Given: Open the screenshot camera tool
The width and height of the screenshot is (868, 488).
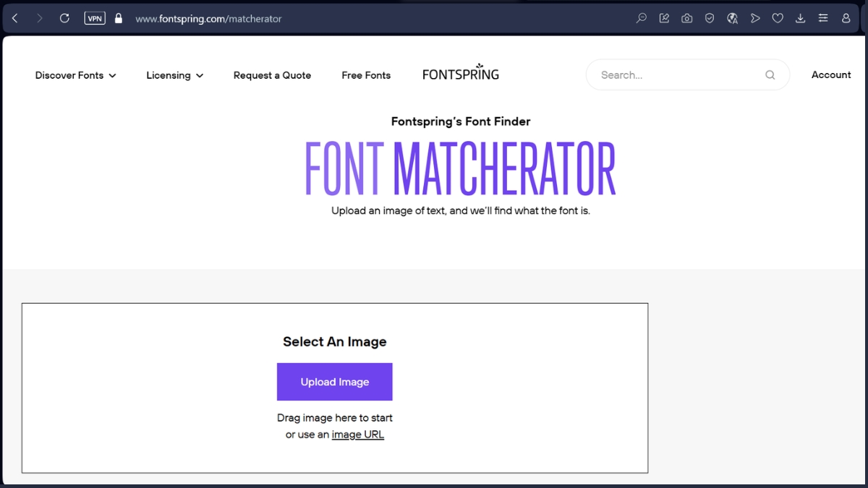Looking at the screenshot, I should pos(686,17).
